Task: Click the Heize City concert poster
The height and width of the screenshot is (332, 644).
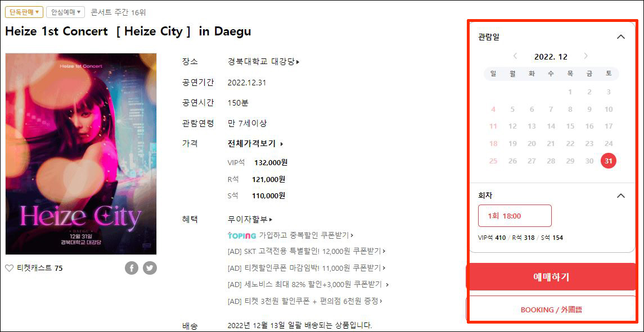Action: pos(81,154)
